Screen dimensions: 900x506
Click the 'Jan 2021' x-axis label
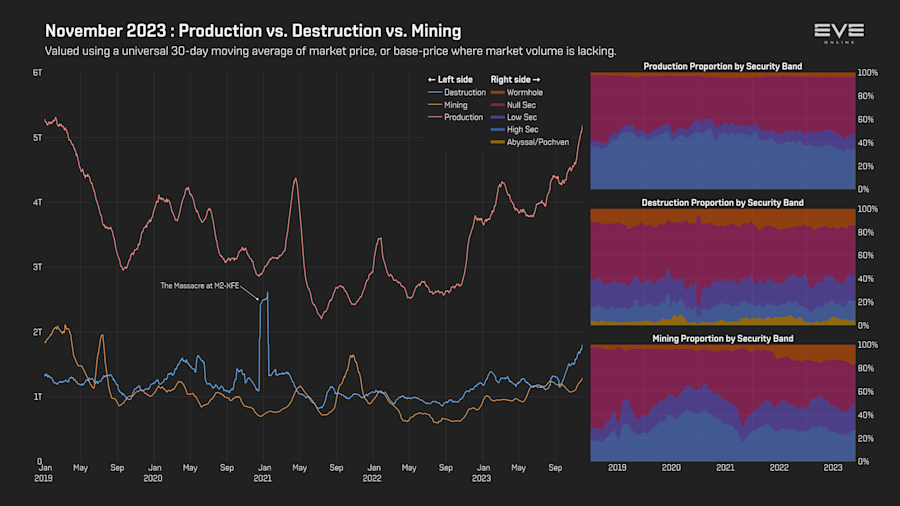click(263, 473)
